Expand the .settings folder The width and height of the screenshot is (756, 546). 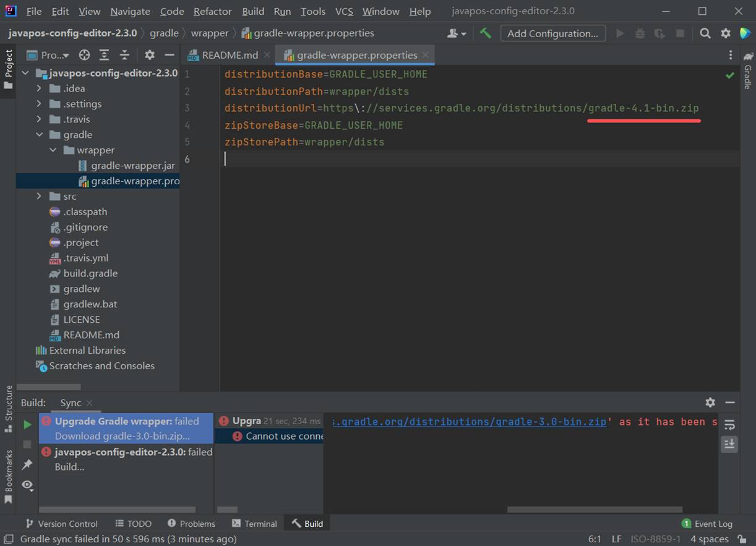click(x=39, y=104)
